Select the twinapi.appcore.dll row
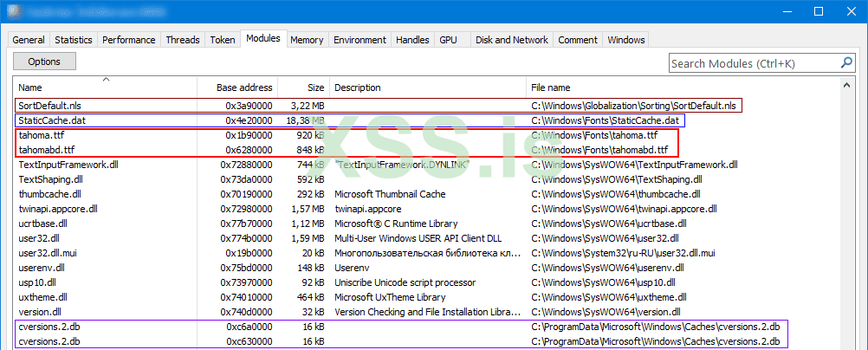 point(426,209)
